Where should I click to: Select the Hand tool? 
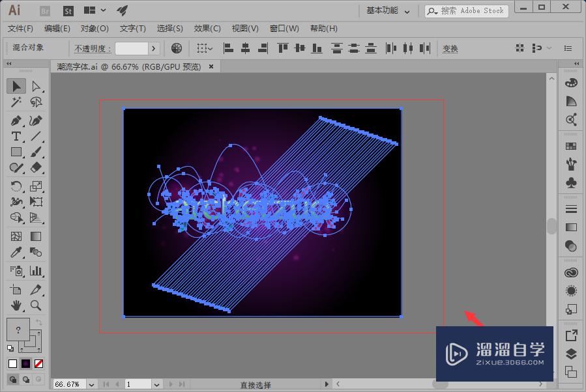[x=16, y=305]
